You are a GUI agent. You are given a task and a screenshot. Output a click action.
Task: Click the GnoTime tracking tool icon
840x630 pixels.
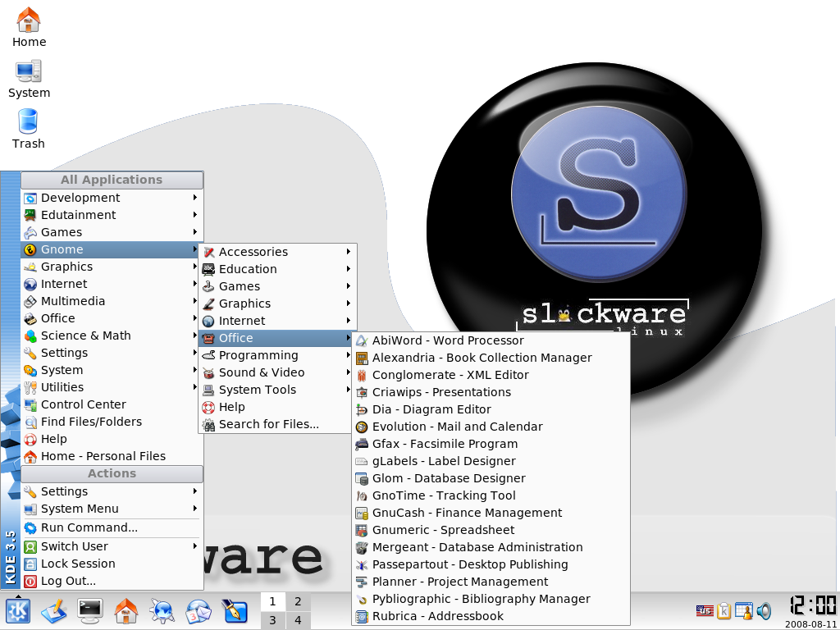click(362, 495)
